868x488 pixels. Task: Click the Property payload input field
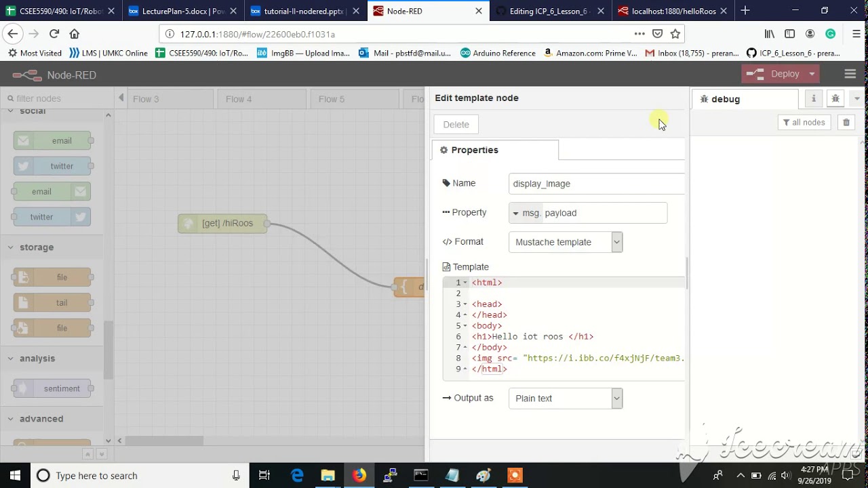[x=604, y=213]
